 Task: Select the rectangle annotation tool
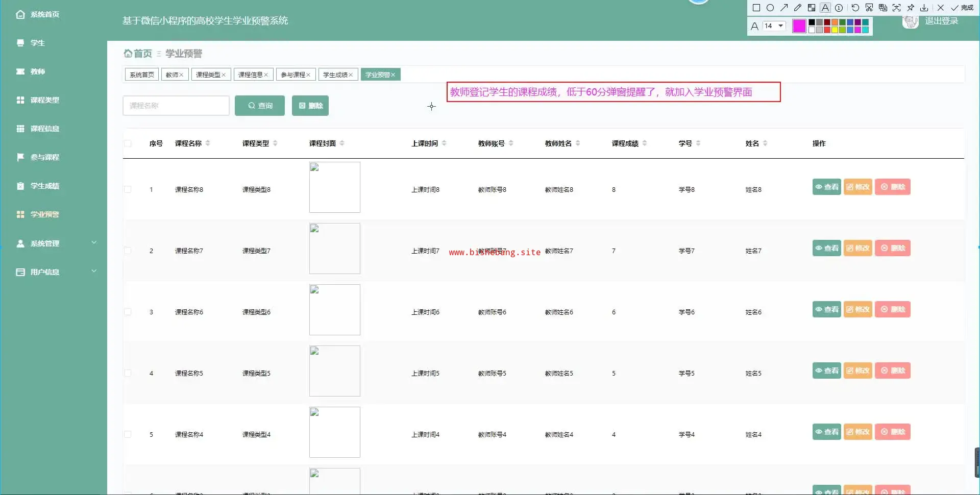[756, 8]
